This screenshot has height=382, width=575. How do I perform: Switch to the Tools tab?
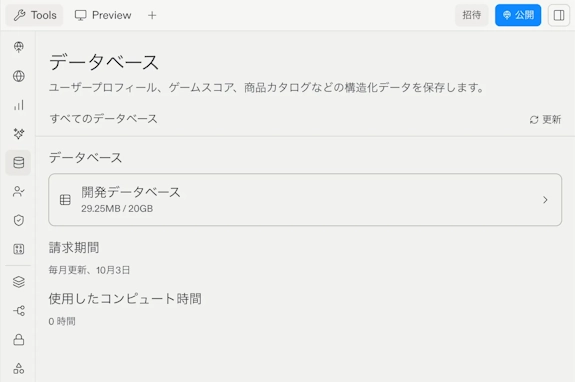click(34, 15)
